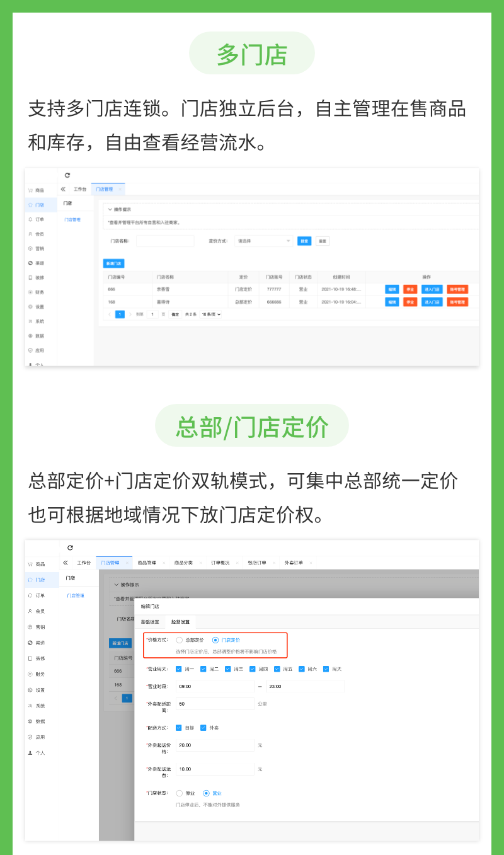Click 进入门店 button for store 666
This screenshot has width=504, height=855.
tap(432, 289)
